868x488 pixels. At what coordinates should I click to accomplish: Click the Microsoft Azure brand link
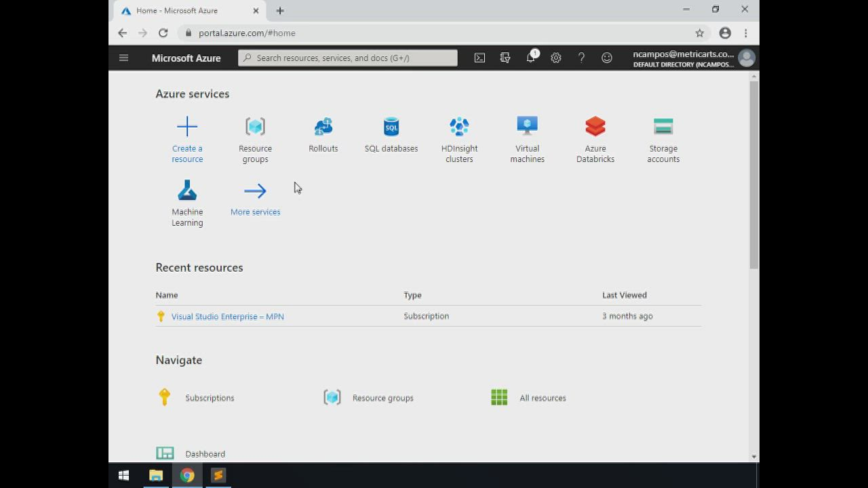(186, 58)
